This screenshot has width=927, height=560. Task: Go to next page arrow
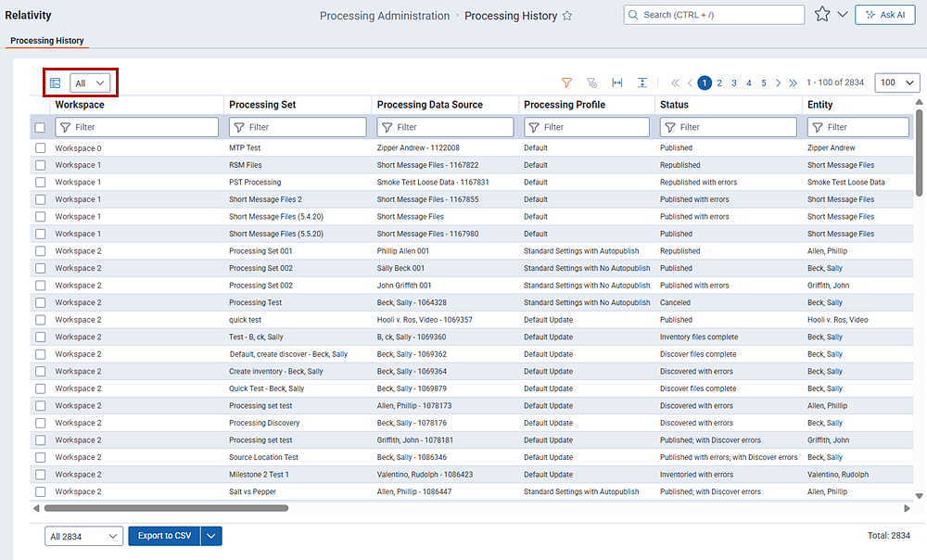click(x=778, y=83)
